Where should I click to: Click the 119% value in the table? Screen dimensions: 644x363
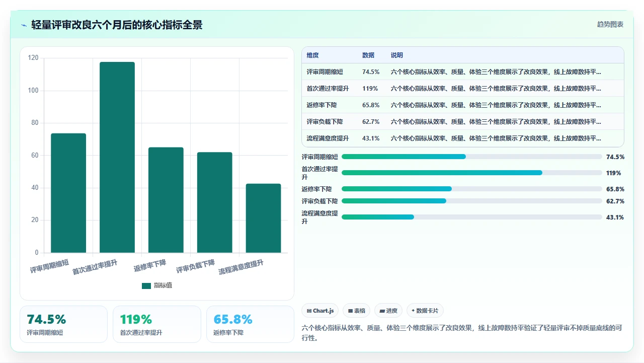click(x=370, y=89)
